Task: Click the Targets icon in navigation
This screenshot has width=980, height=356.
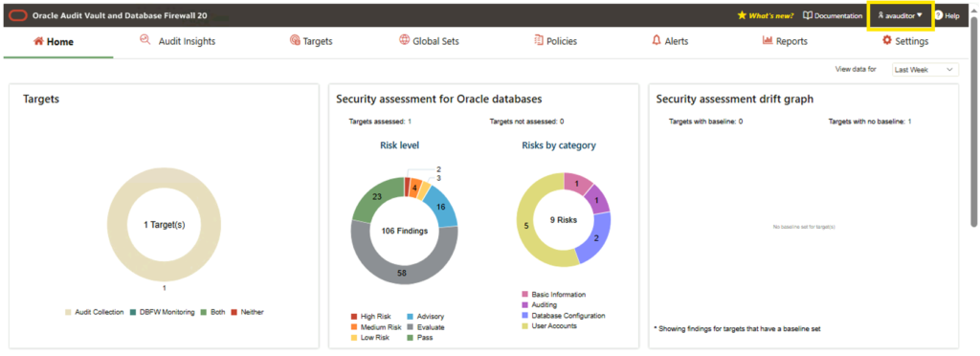Action: coord(295,41)
